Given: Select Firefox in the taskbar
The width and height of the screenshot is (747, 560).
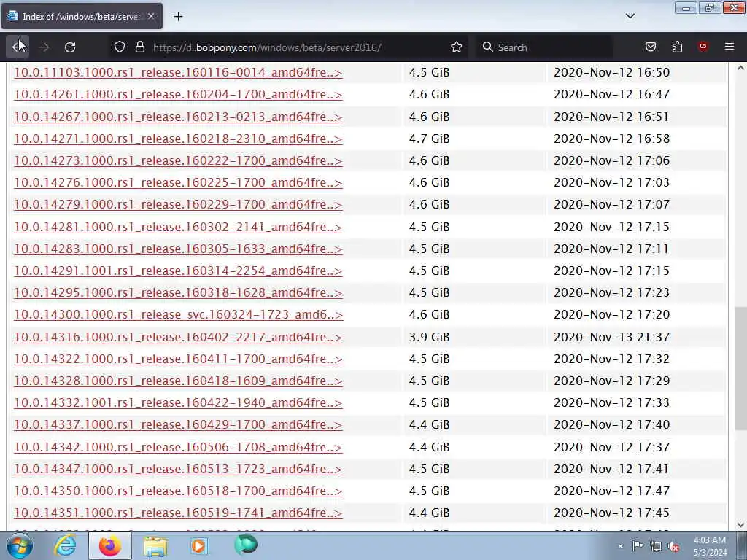Looking at the screenshot, I should coord(110,545).
